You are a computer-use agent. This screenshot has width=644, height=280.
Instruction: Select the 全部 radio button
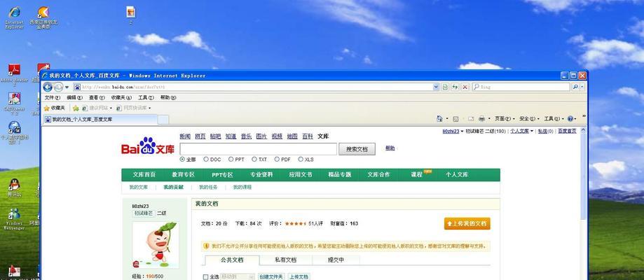click(182, 160)
